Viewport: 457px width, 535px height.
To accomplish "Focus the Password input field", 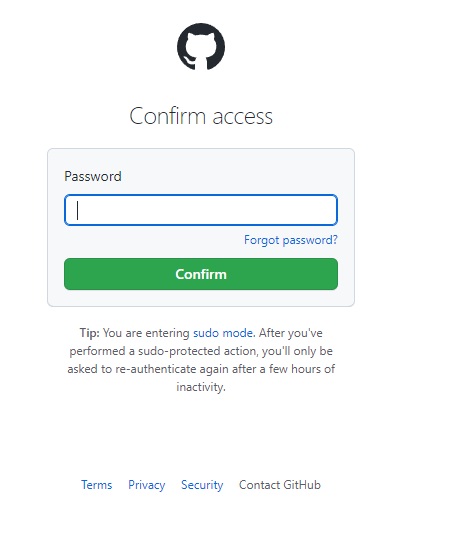I will point(201,210).
